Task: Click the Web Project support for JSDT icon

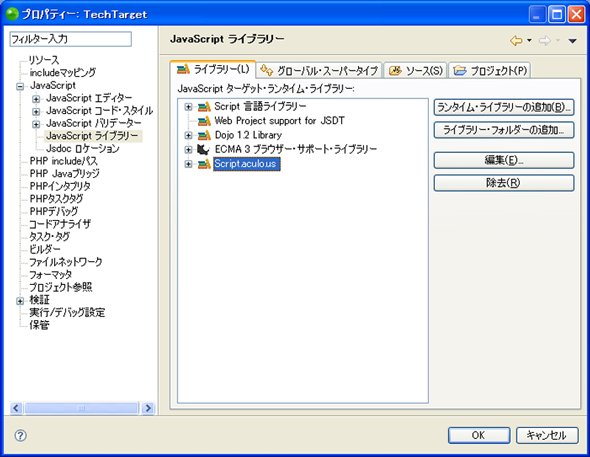Action: [x=204, y=121]
